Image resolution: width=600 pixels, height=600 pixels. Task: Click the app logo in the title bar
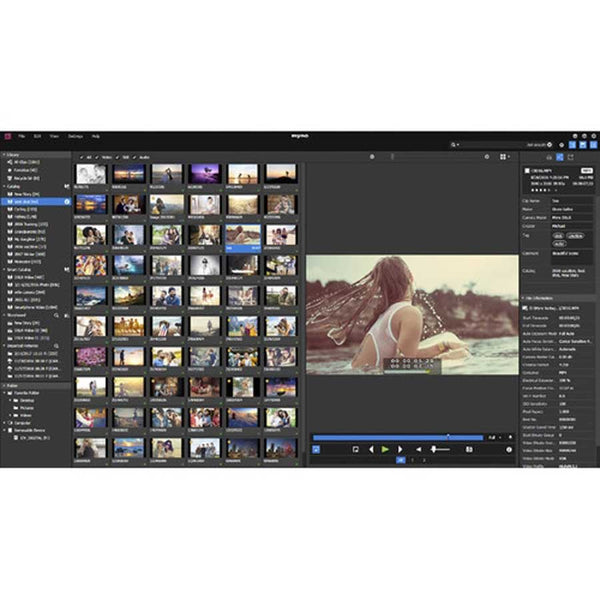coord(7,134)
